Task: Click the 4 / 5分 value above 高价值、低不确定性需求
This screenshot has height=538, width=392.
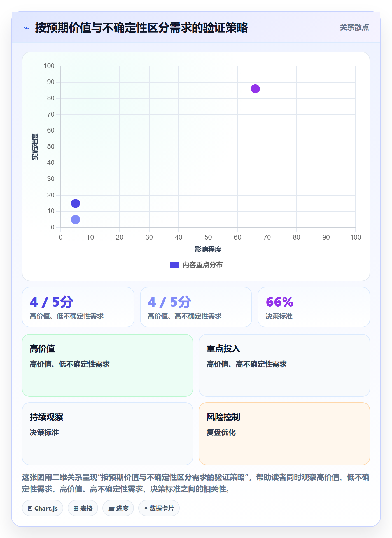Action: pyautogui.click(x=52, y=302)
